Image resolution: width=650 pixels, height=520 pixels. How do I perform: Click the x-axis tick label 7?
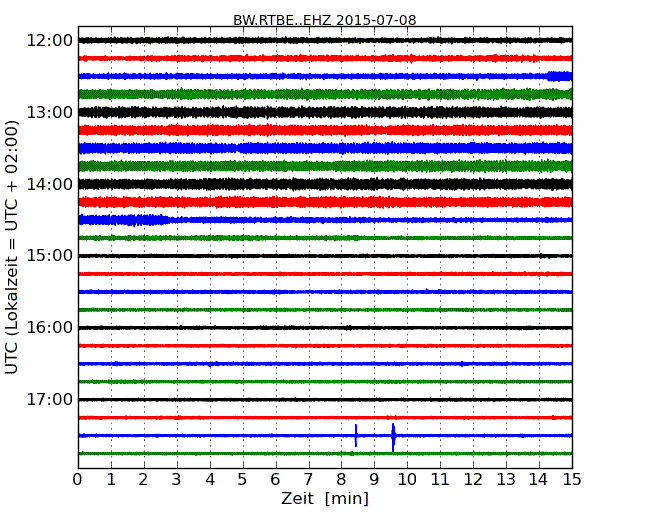[308, 479]
